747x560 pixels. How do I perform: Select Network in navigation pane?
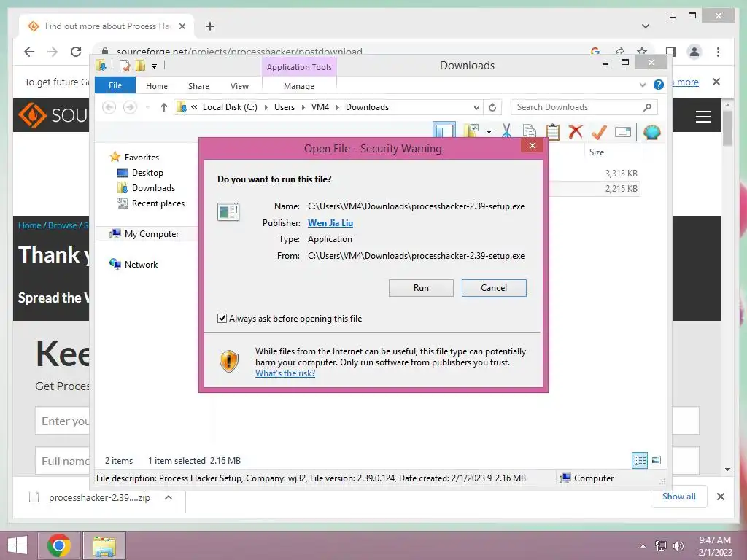click(141, 264)
